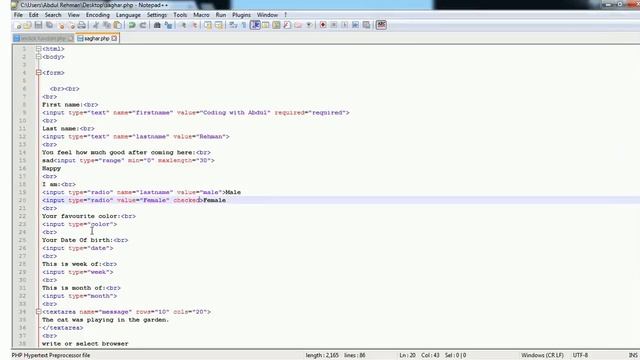Switch to the inactive first document tab
This screenshot has height=360, width=640.
coord(43,38)
